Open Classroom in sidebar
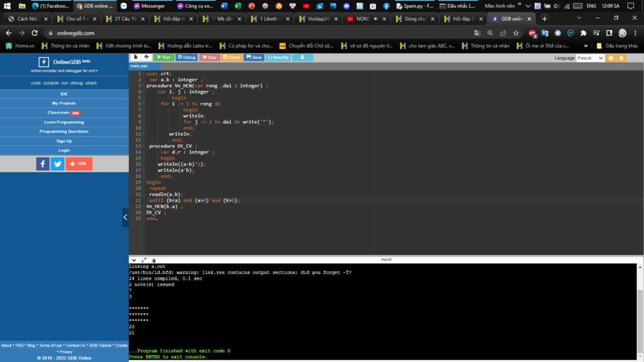 coord(64,112)
